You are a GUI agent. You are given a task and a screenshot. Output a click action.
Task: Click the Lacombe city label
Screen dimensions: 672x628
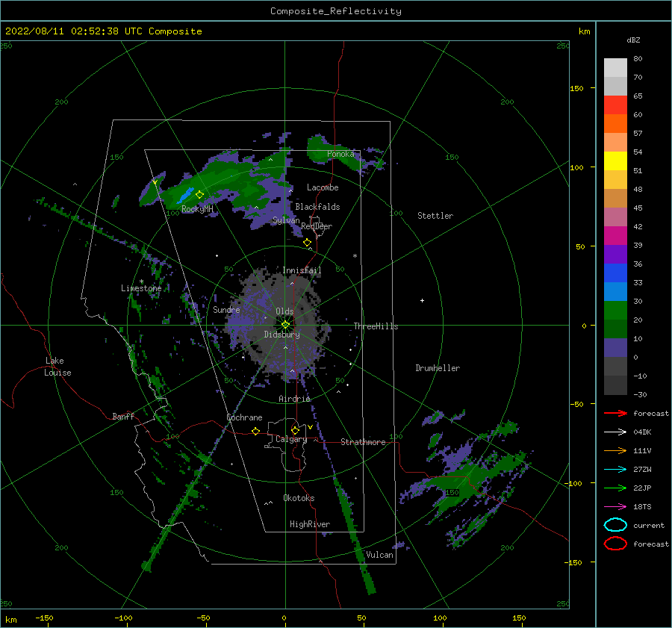[323, 187]
